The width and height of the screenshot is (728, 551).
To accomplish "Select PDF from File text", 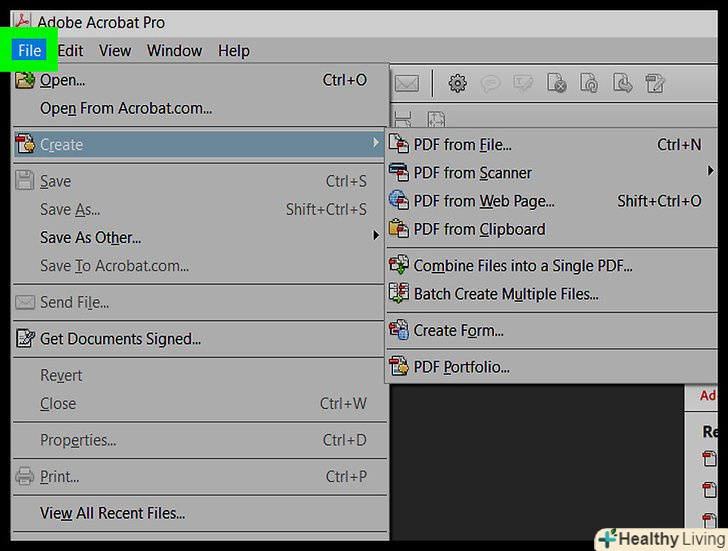I will [462, 145].
